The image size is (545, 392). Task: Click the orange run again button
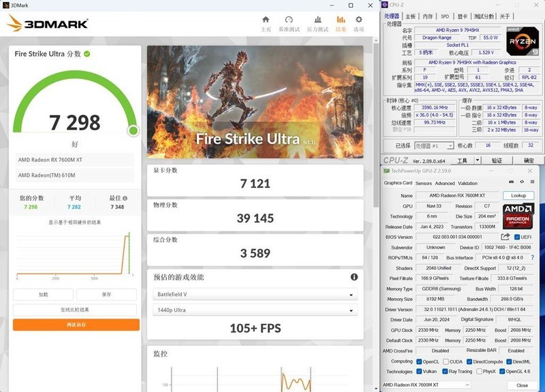click(x=76, y=325)
